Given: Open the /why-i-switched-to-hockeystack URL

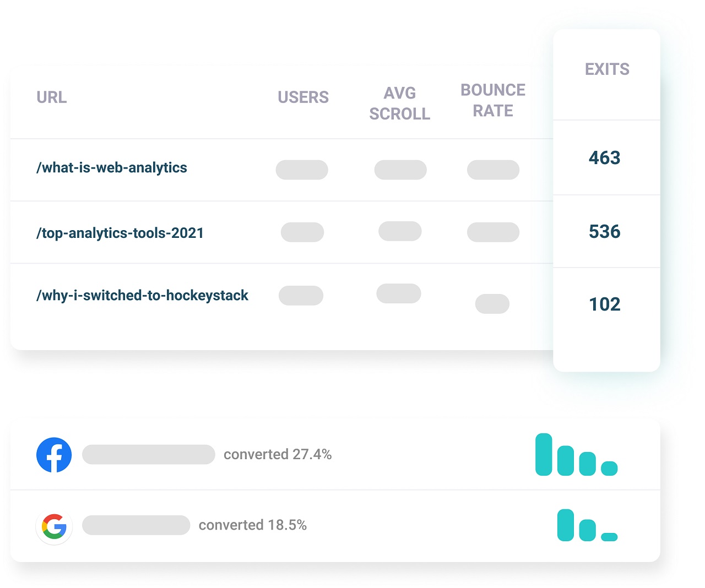Looking at the screenshot, I should pos(142,295).
